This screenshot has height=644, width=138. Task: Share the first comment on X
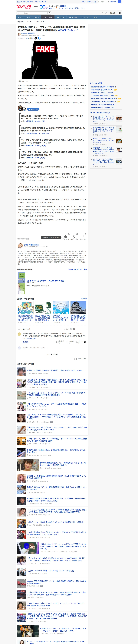(x=85, y=342)
